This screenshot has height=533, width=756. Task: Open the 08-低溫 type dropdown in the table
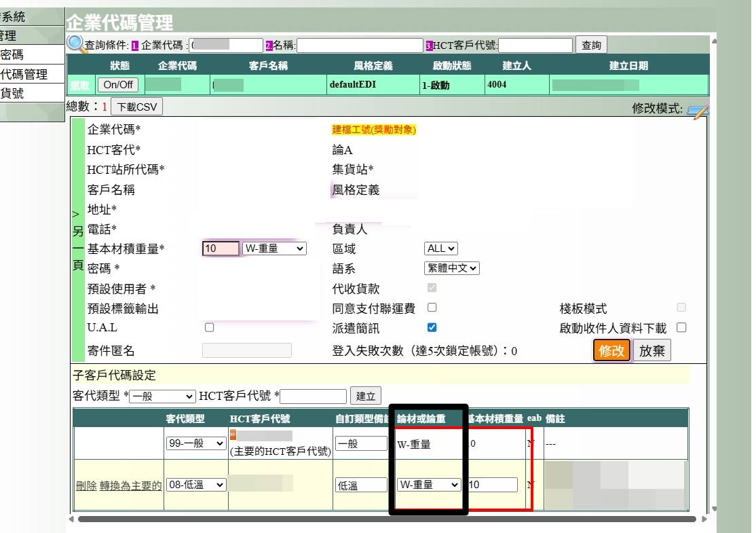(196, 485)
